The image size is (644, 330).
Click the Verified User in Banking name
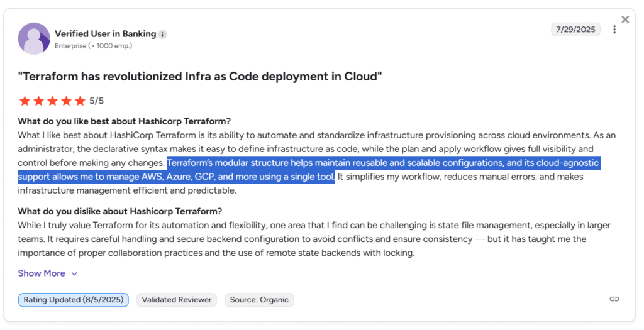click(106, 34)
